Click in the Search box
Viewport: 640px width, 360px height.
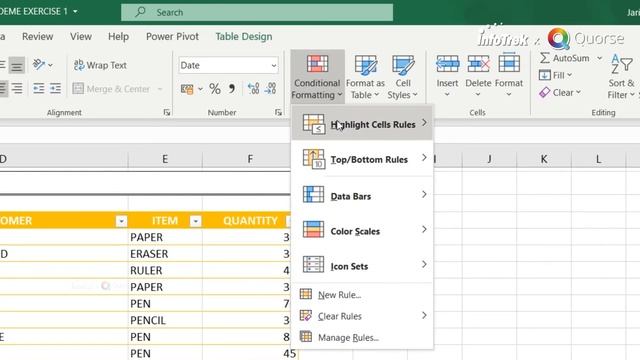(x=257, y=12)
